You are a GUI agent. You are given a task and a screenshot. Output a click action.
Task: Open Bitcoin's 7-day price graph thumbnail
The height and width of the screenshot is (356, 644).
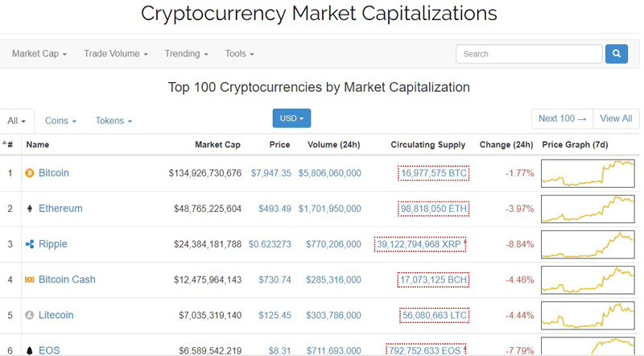(588, 173)
